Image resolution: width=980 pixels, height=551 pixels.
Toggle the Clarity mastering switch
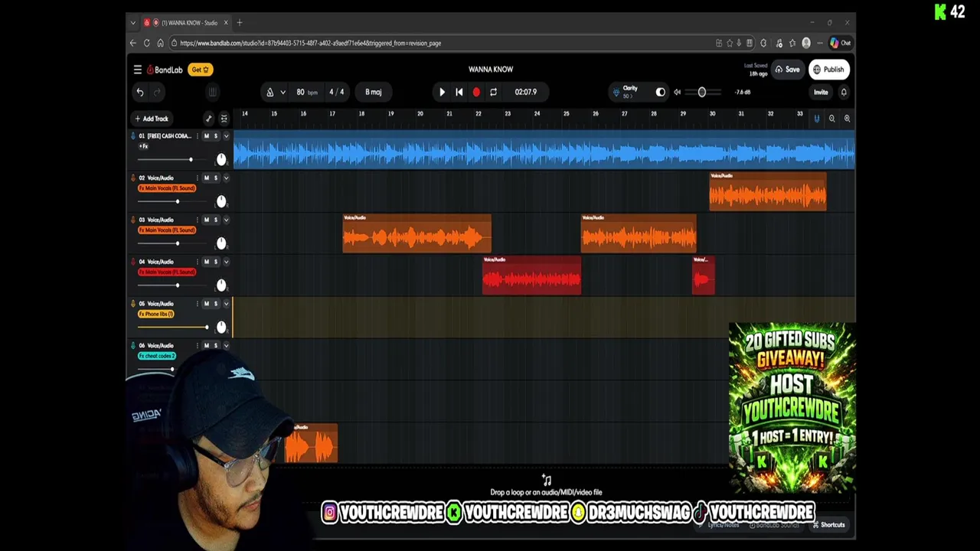click(x=660, y=92)
